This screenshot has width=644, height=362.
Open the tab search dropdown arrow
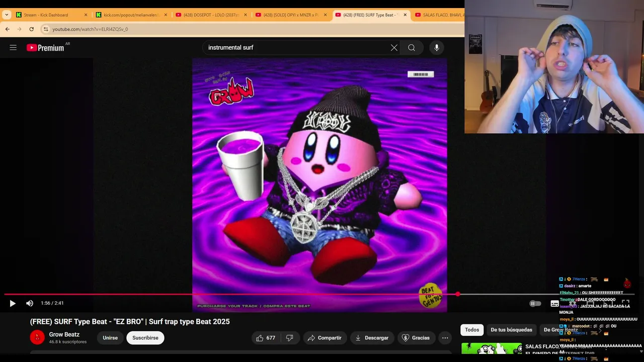tap(7, 15)
